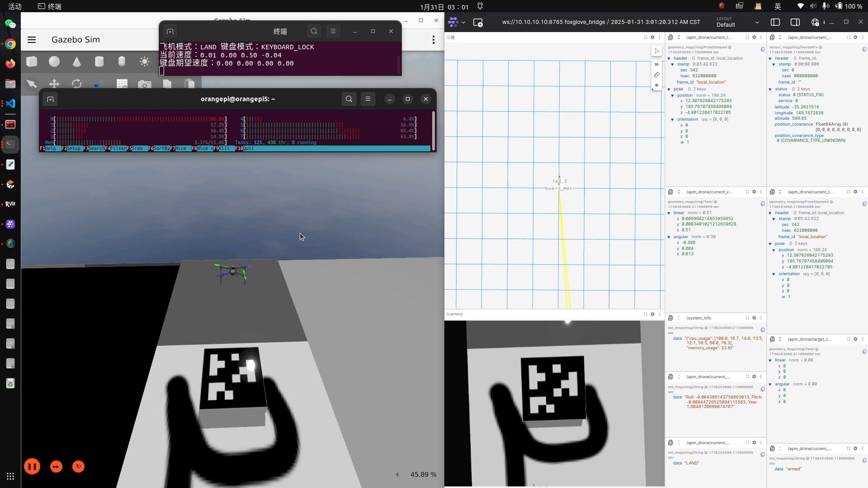This screenshot has height=488, width=868.
Task: Click F10 Quit in htop
Action: 245,148
